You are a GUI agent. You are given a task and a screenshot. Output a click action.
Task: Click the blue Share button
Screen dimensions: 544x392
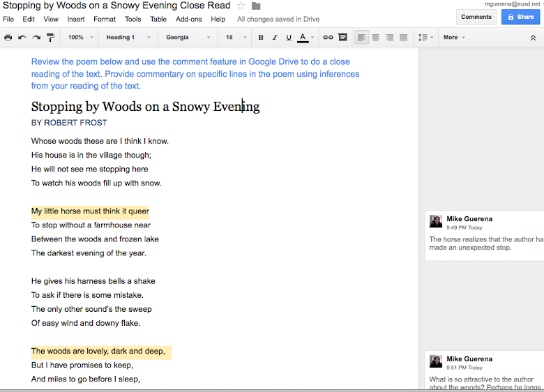click(520, 17)
